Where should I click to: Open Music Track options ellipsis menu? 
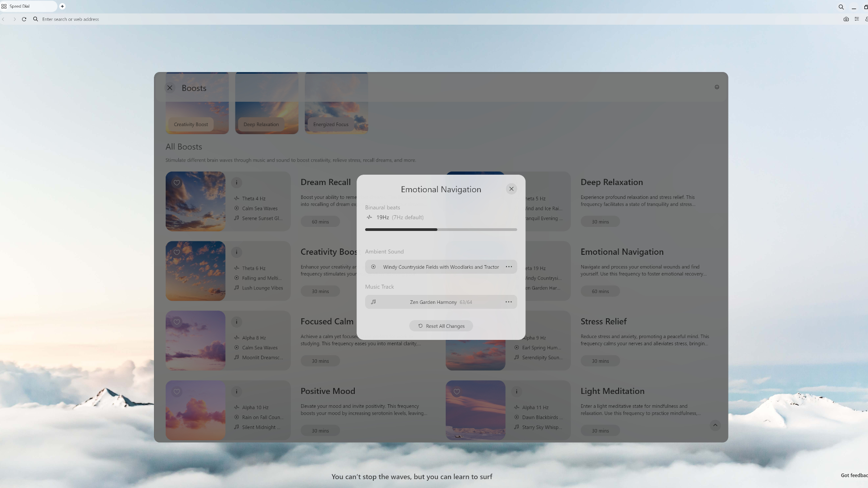pos(509,302)
